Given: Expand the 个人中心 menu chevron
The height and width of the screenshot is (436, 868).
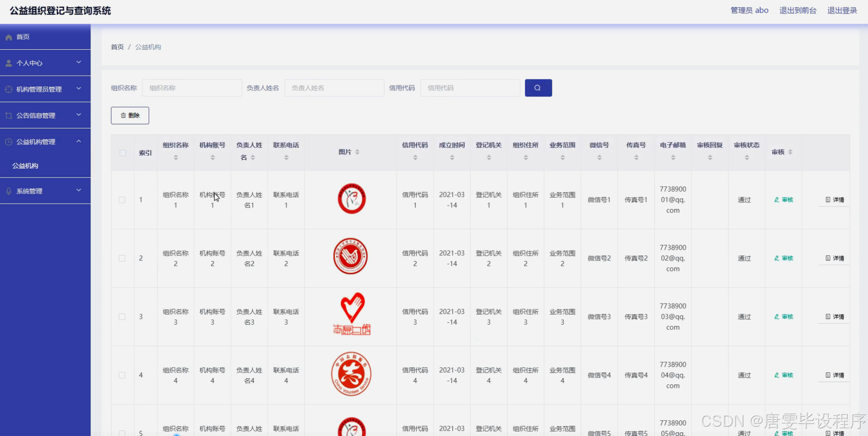Looking at the screenshot, I should pyautogui.click(x=79, y=62).
